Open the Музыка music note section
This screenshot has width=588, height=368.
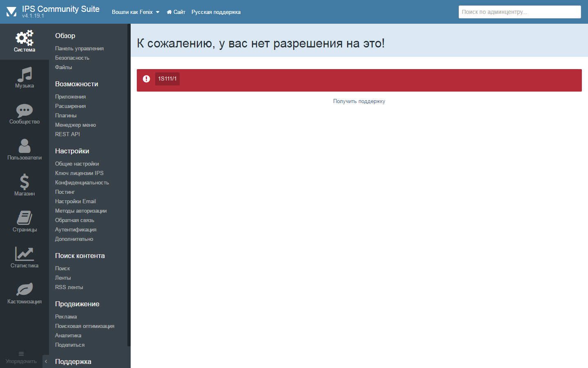(24, 78)
